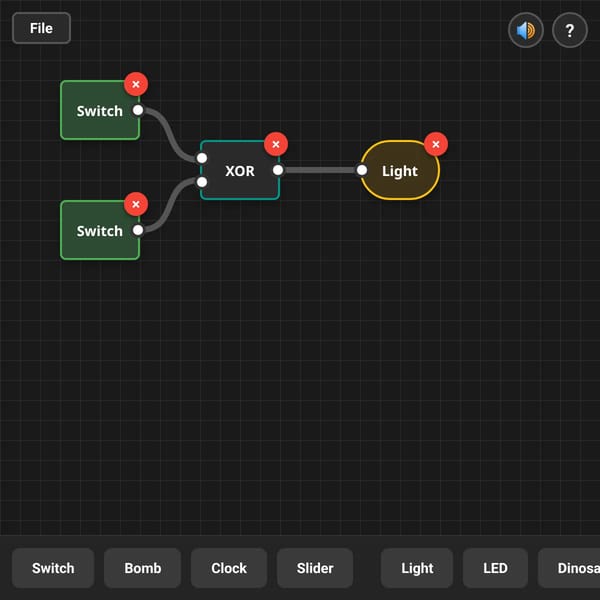The image size is (600, 600).
Task: Add a Bomb from the bottom palette
Action: click(143, 568)
